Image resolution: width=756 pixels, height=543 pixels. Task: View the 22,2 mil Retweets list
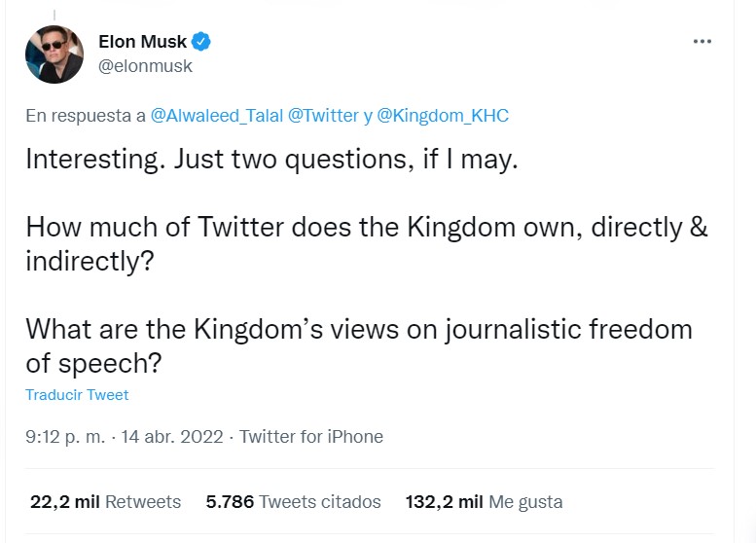[105, 502]
